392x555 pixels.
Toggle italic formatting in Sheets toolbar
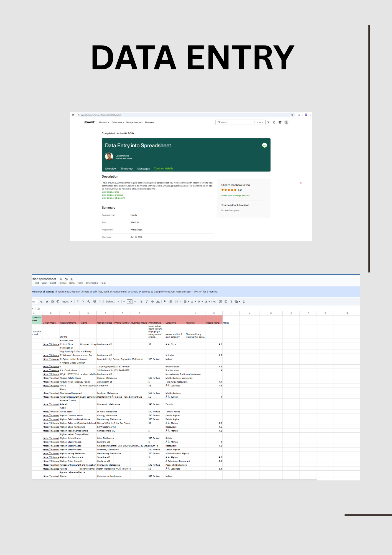[x=147, y=302]
